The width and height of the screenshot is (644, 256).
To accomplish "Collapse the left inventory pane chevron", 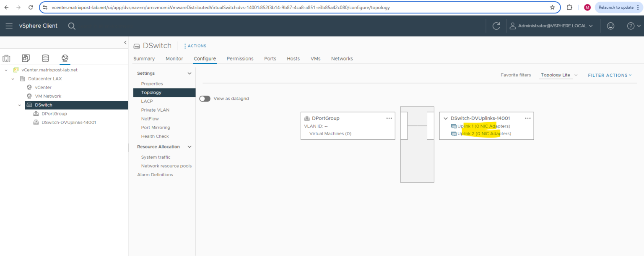I will [125, 42].
